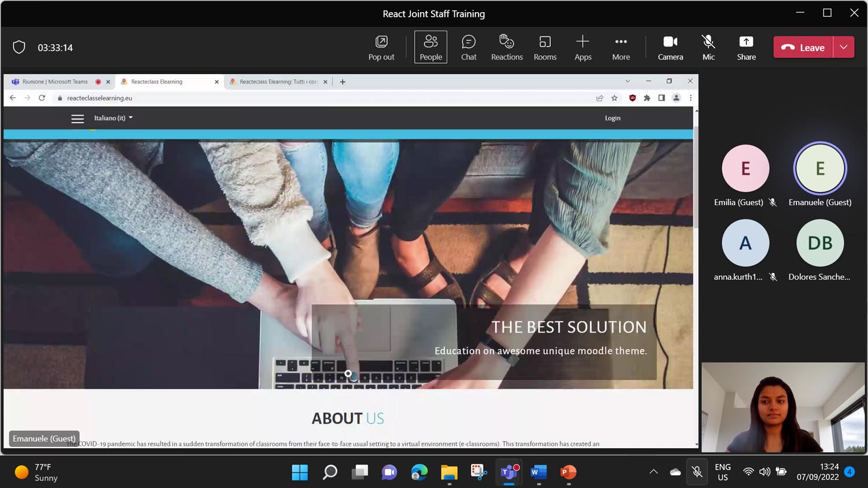The height and width of the screenshot is (488, 868).
Task: Open Windows taskbar Search
Action: (x=330, y=472)
